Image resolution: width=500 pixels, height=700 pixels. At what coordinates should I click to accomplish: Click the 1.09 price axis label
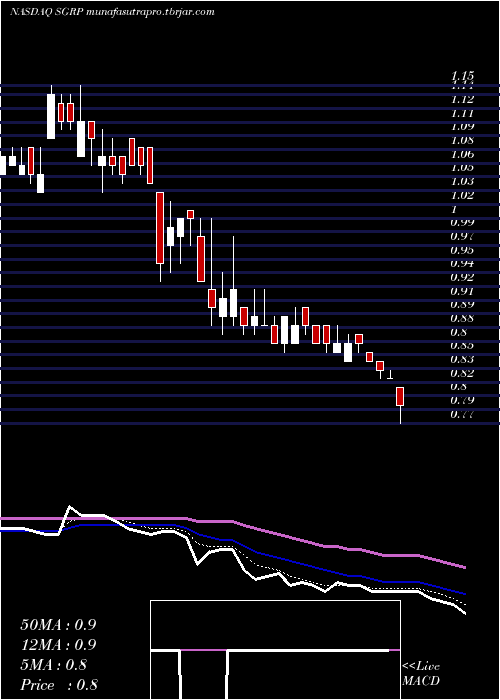click(x=462, y=126)
